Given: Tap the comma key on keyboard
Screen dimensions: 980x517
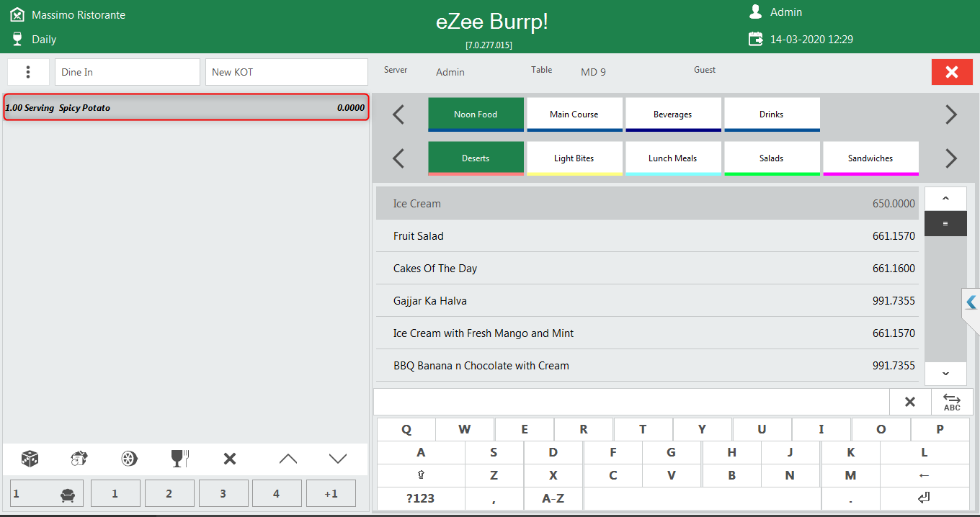Looking at the screenshot, I should (x=494, y=498).
